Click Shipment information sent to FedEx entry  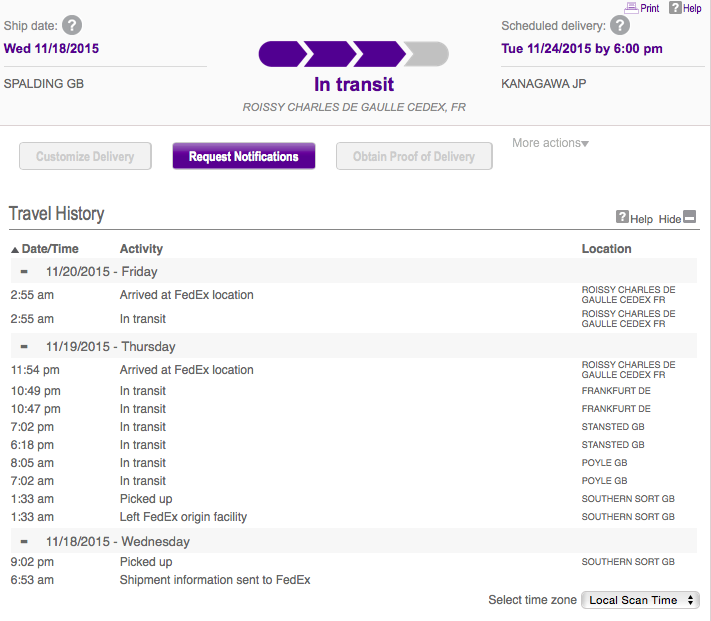(215, 580)
